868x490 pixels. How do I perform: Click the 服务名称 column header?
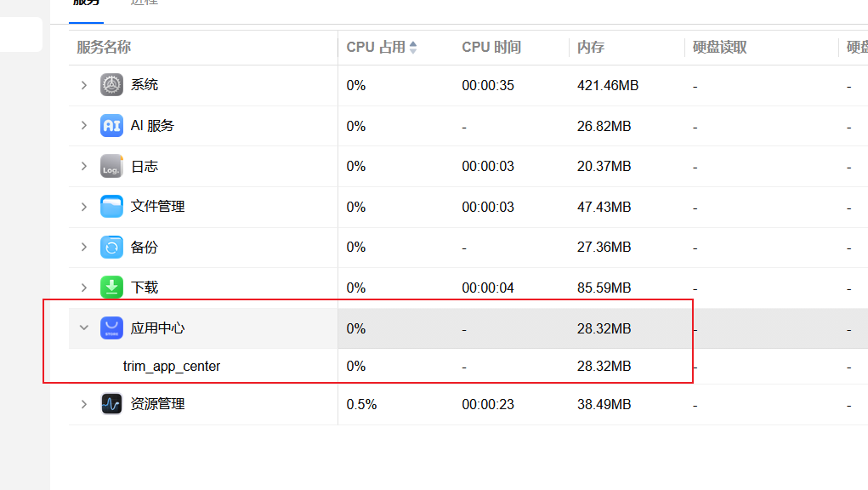click(104, 48)
